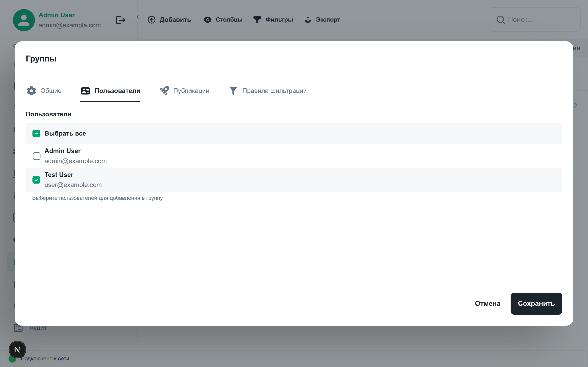This screenshot has width=588, height=367.
Task: Open the Аудит sidebar item icon
Action: (18, 328)
